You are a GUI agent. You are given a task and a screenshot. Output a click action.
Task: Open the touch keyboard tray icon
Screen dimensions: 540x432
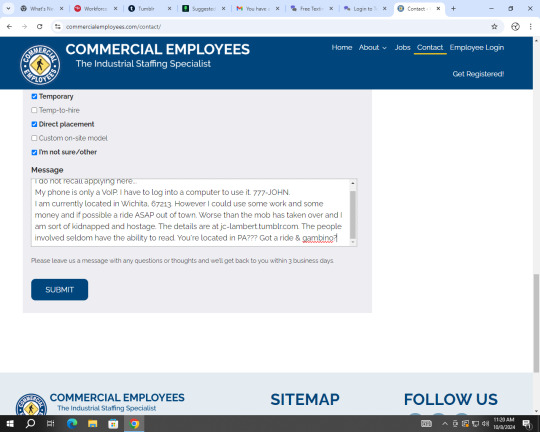(426, 423)
